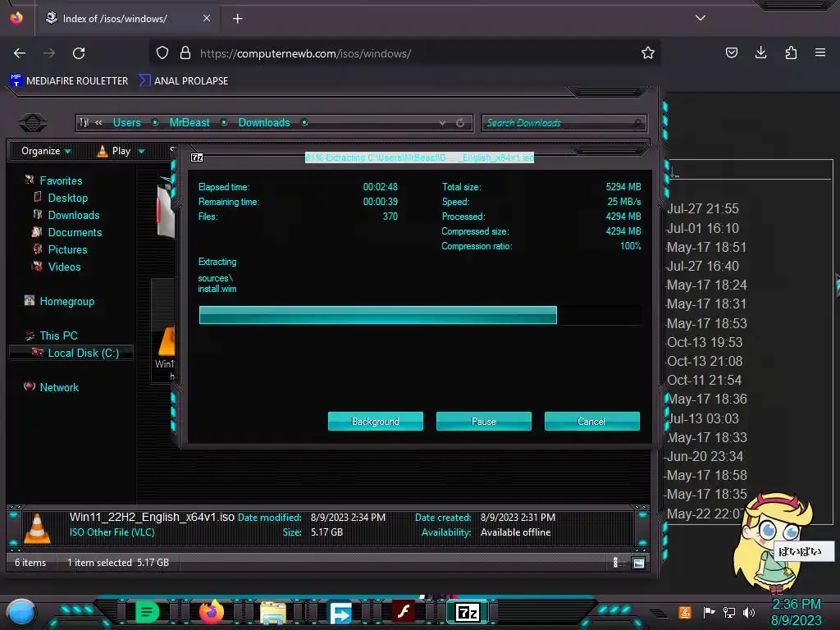
Task: Open Pictures in the navigation pane
Action: point(67,249)
